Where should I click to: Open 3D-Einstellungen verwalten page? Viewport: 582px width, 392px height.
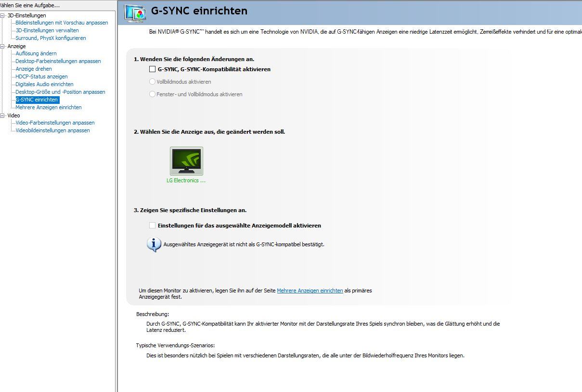point(47,30)
